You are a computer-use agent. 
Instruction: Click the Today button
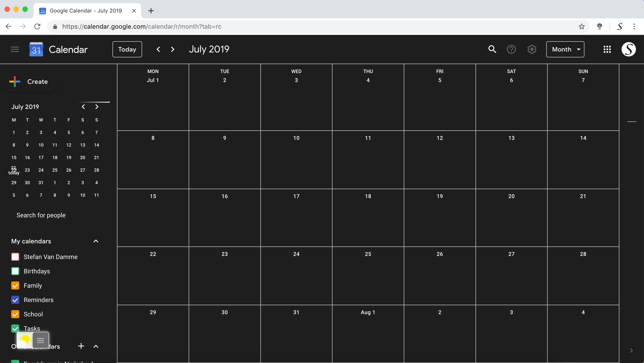(127, 49)
